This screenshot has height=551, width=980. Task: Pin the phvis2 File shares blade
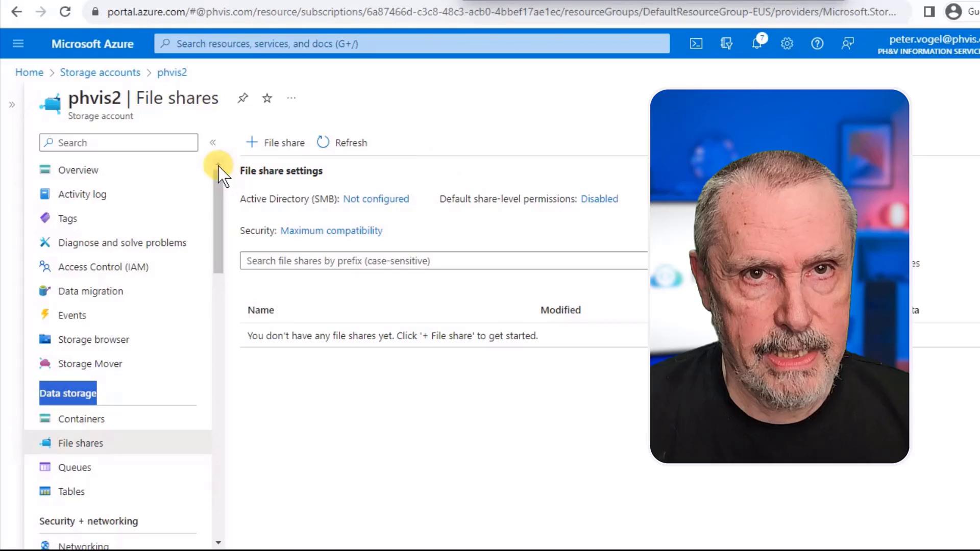243,98
